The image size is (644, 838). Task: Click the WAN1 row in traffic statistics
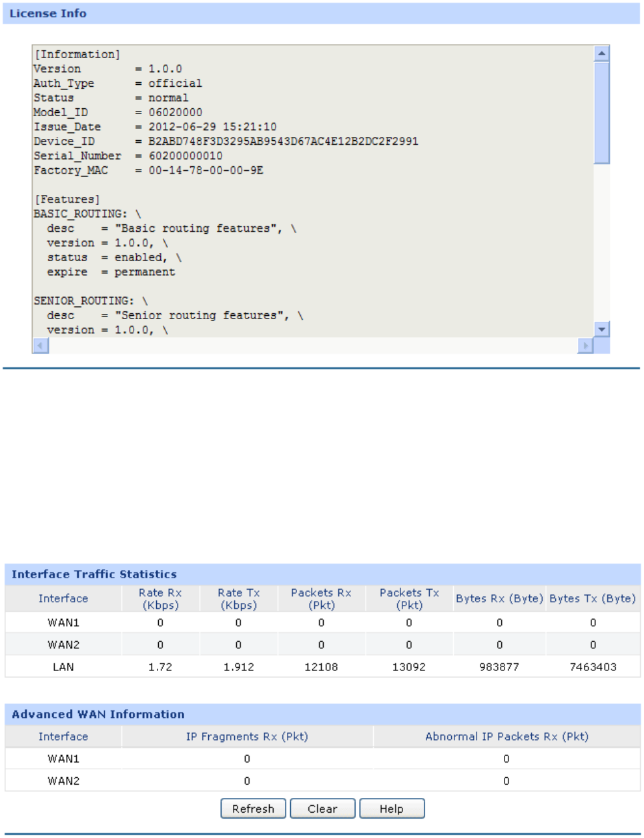pyautogui.click(x=322, y=623)
